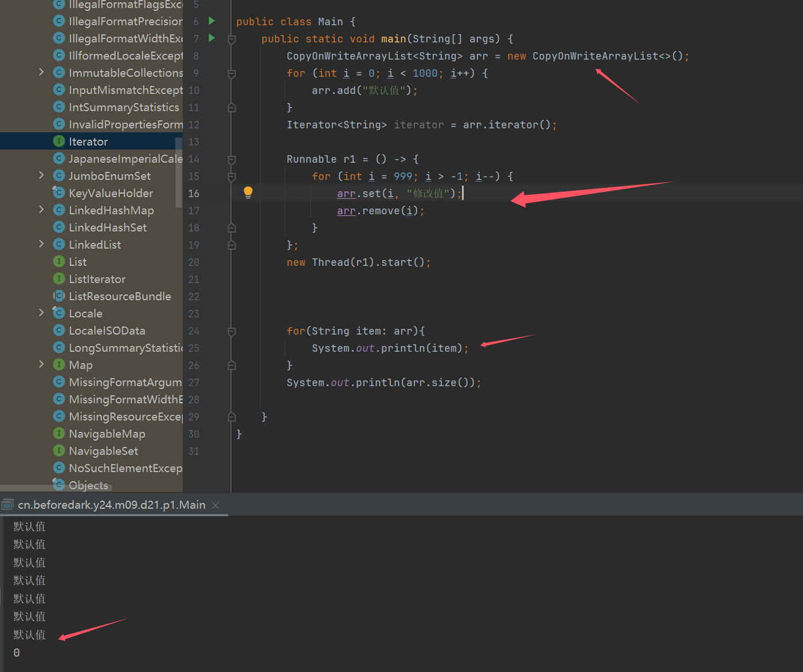The width and height of the screenshot is (803, 672).
Task: Select InputMismatchException class in tree
Action: [x=126, y=90]
